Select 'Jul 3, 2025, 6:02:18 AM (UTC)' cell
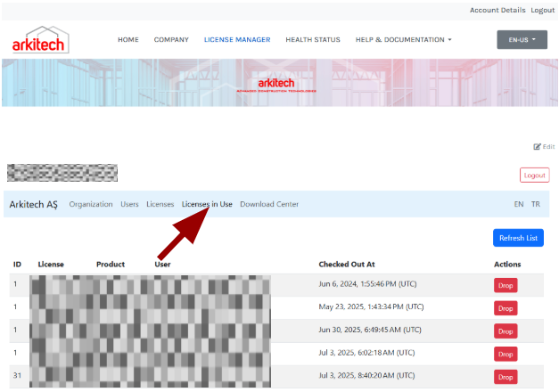This screenshot has width=559, height=392. (x=366, y=353)
